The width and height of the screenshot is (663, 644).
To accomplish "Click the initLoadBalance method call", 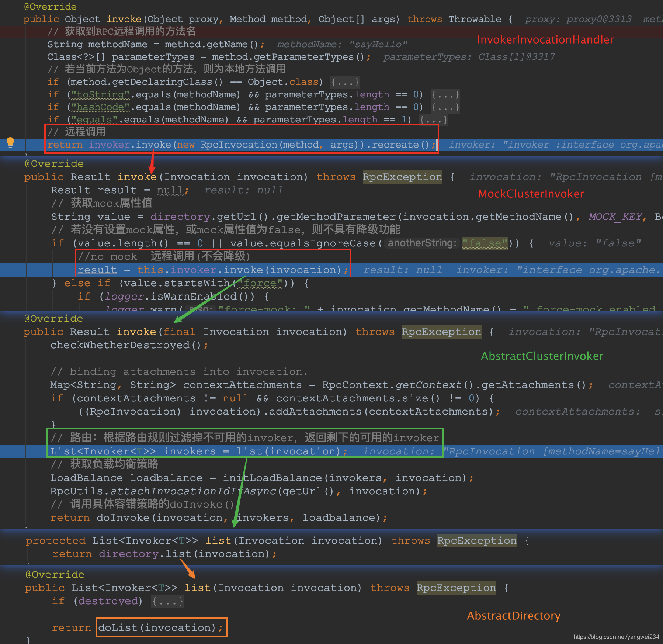I will click(x=273, y=478).
